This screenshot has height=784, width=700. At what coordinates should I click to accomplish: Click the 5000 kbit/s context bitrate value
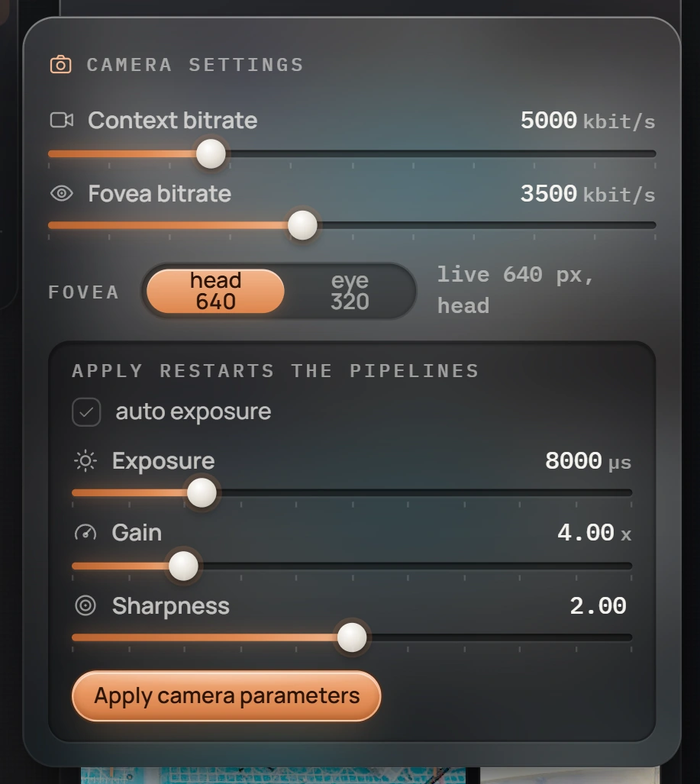point(588,121)
